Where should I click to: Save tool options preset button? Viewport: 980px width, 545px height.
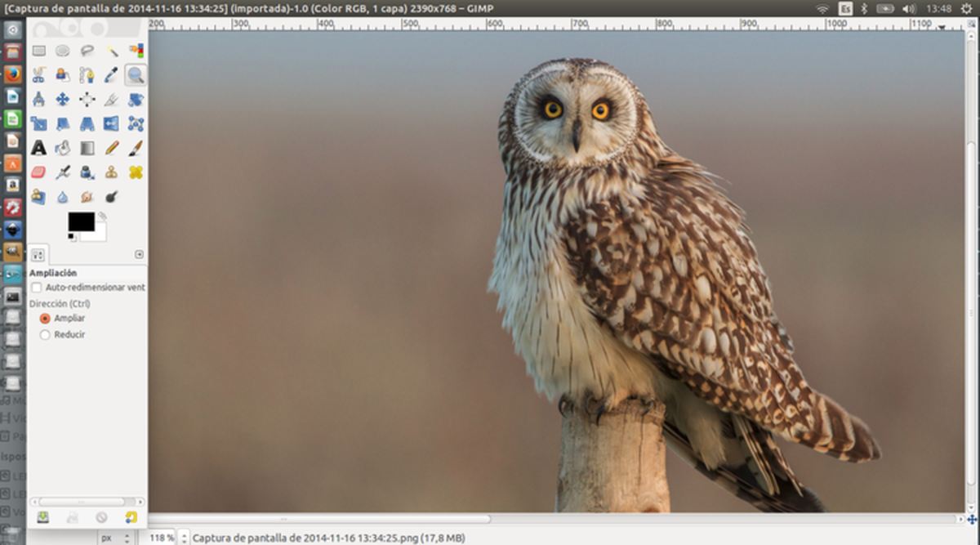click(42, 516)
